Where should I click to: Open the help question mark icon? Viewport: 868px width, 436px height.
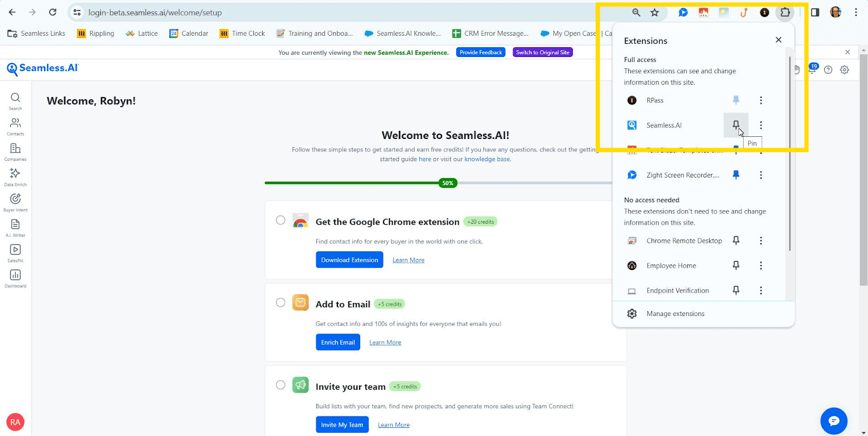(x=828, y=69)
